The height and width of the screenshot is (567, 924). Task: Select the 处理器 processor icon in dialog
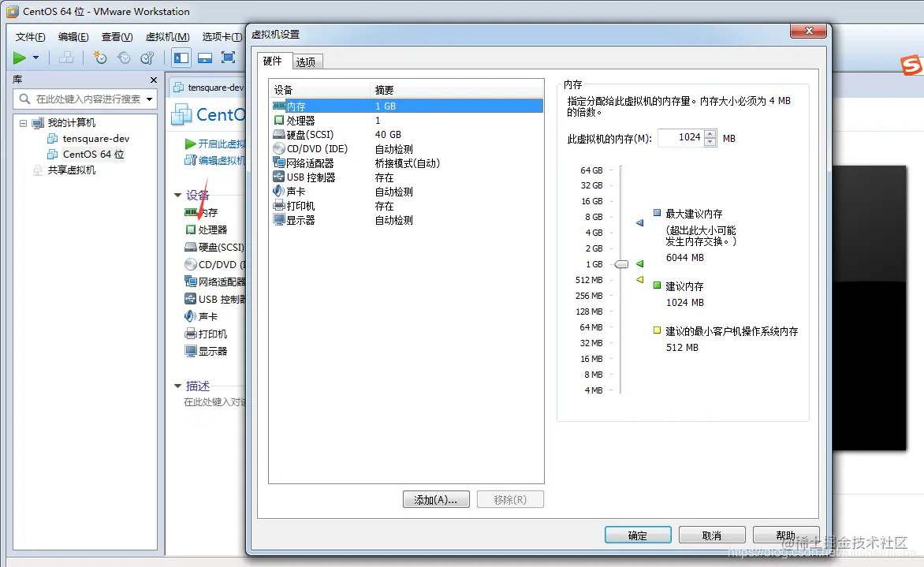279,120
